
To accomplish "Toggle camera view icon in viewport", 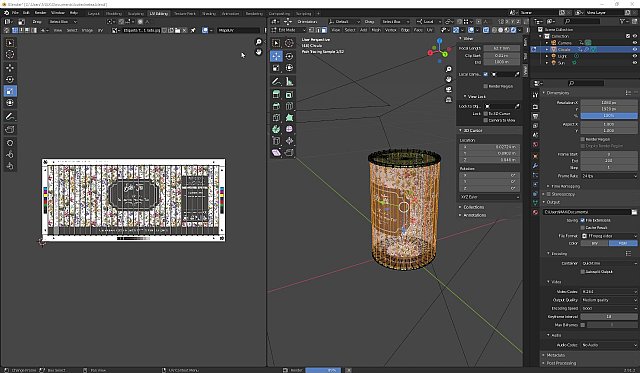I will pos(449,89).
